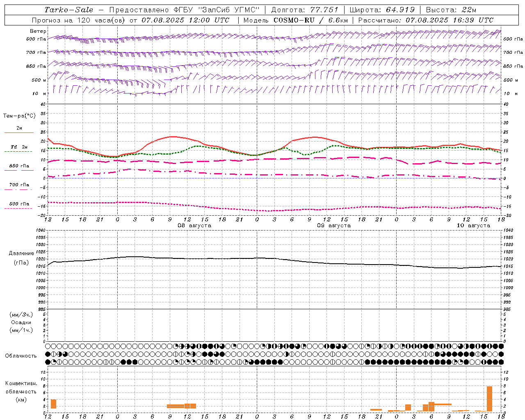Select the 'Долгота: 77.751' longitude field
525x420 pixels.
(305, 10)
